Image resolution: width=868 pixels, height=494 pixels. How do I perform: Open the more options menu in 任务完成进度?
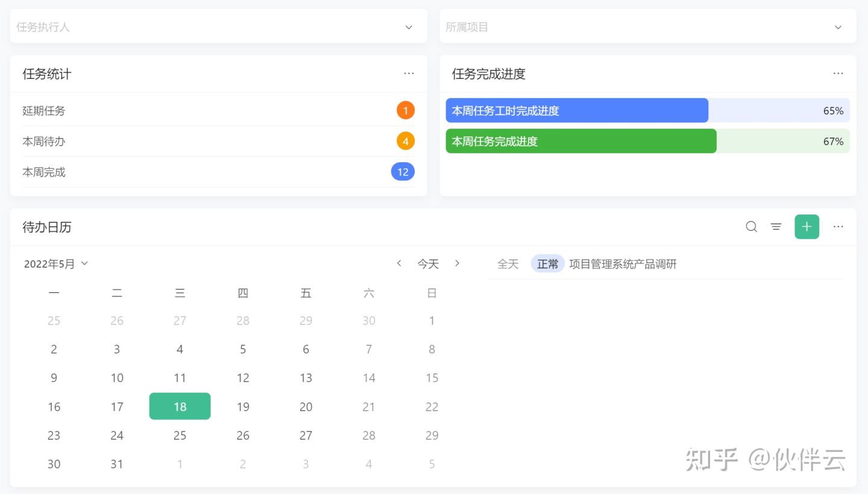[x=838, y=73]
